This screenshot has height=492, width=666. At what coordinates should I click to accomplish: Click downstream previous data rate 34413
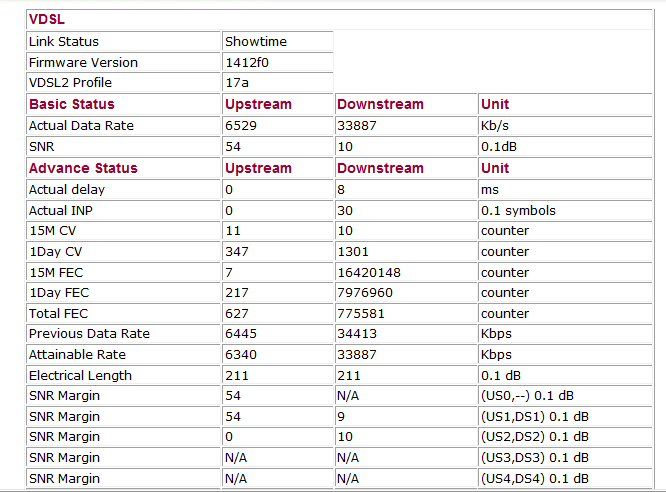(357, 334)
